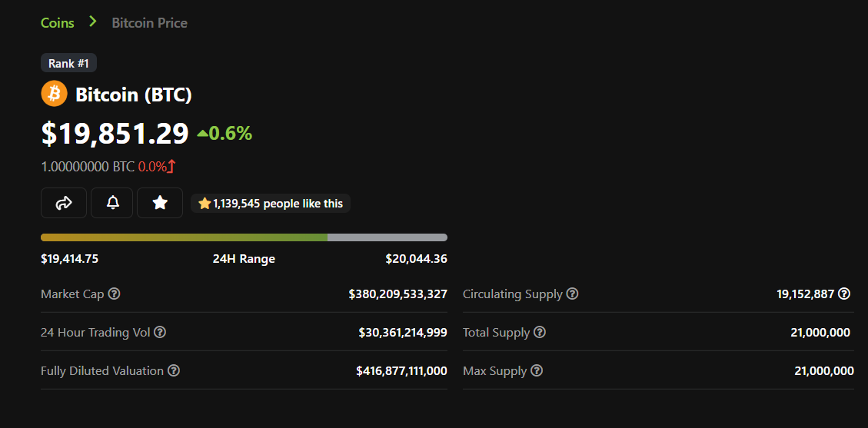This screenshot has height=428, width=868.
Task: Click the $19,851.29 price value
Action: pos(115,133)
